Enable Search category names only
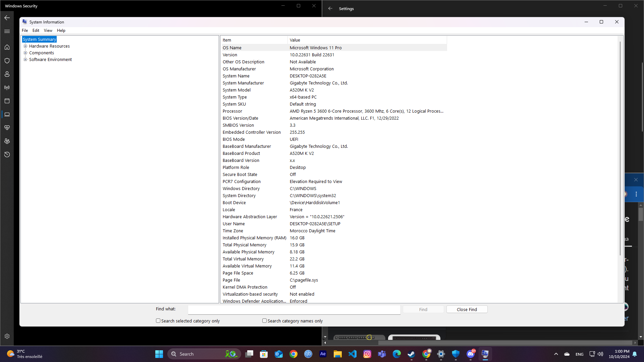This screenshot has height=362, width=644. (x=264, y=320)
